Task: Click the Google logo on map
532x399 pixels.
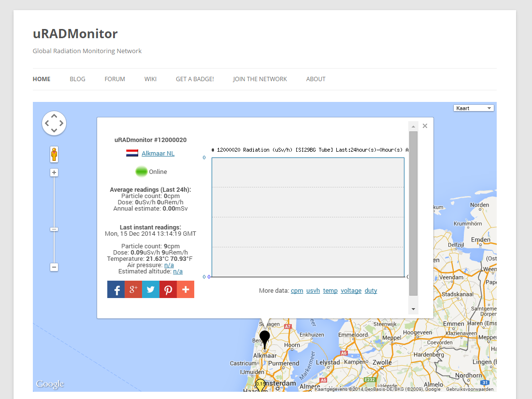Action: pos(50,384)
